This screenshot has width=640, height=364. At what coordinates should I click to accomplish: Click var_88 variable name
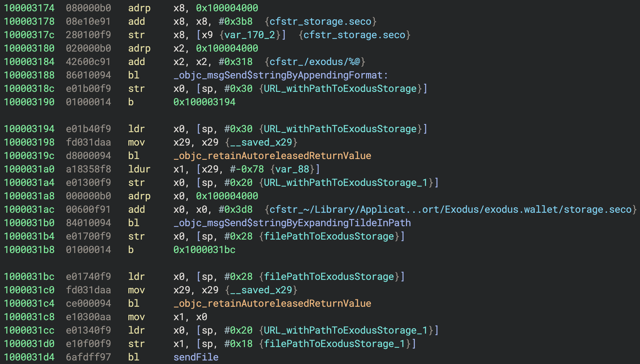(x=292, y=169)
